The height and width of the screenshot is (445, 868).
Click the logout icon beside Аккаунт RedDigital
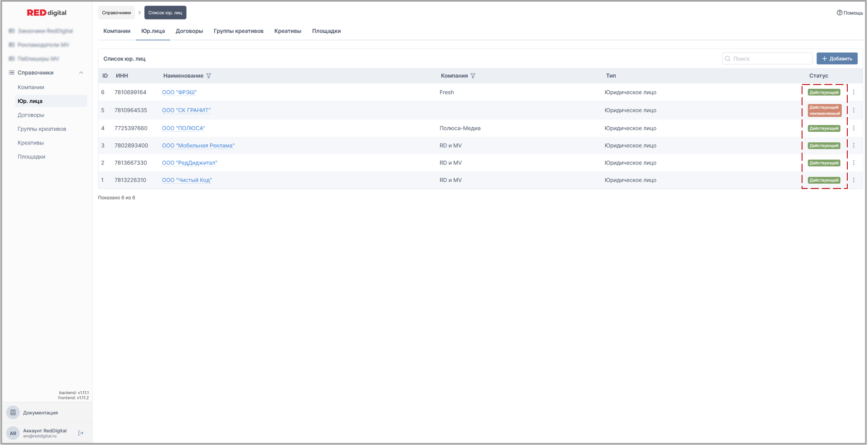(81, 433)
